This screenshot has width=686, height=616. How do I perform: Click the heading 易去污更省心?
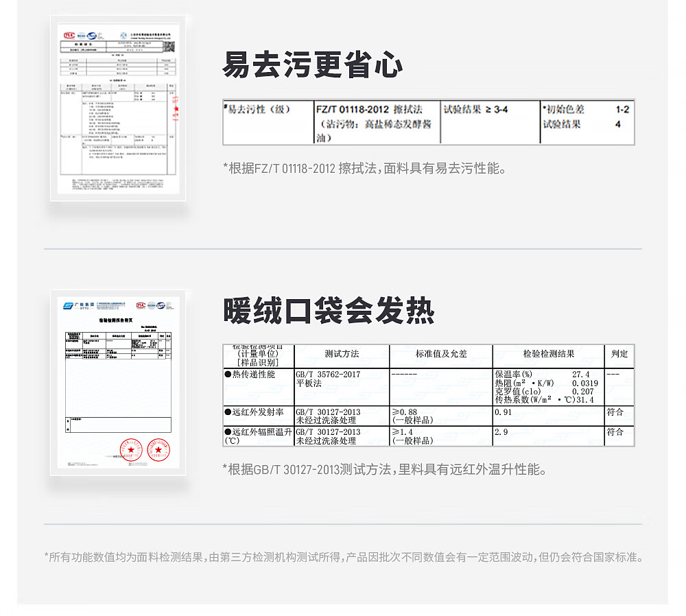pyautogui.click(x=312, y=64)
